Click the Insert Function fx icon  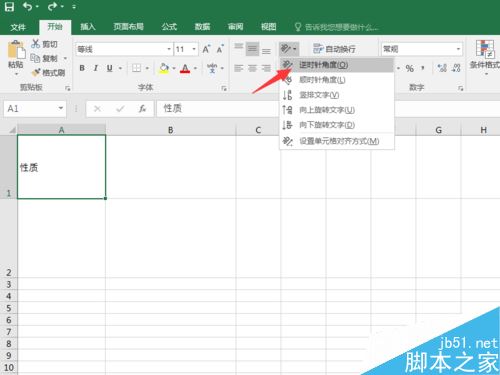(142, 109)
